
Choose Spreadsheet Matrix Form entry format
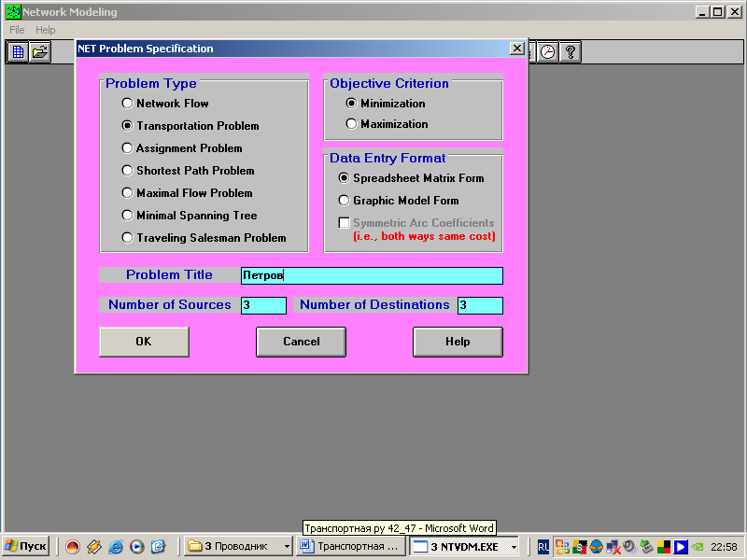(x=412, y=178)
